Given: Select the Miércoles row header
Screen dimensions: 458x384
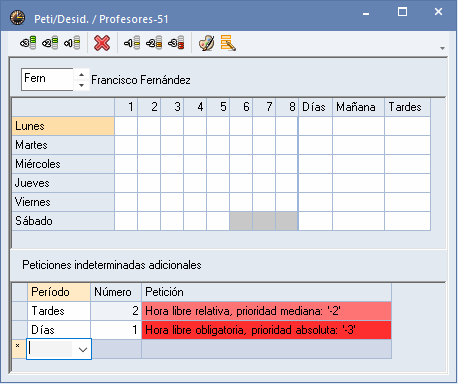Looking at the screenshot, I should pyautogui.click(x=63, y=164).
